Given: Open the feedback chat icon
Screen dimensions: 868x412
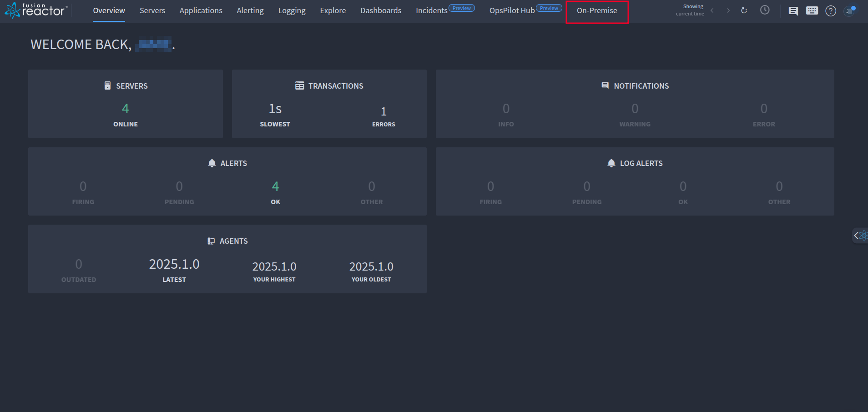Looking at the screenshot, I should pyautogui.click(x=794, y=10).
